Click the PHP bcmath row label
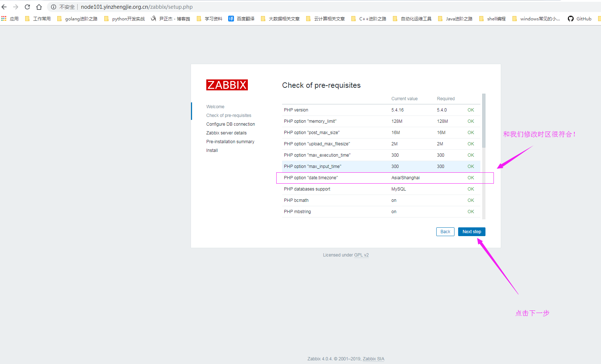Screen dimensions: 601x364 pos(296,200)
